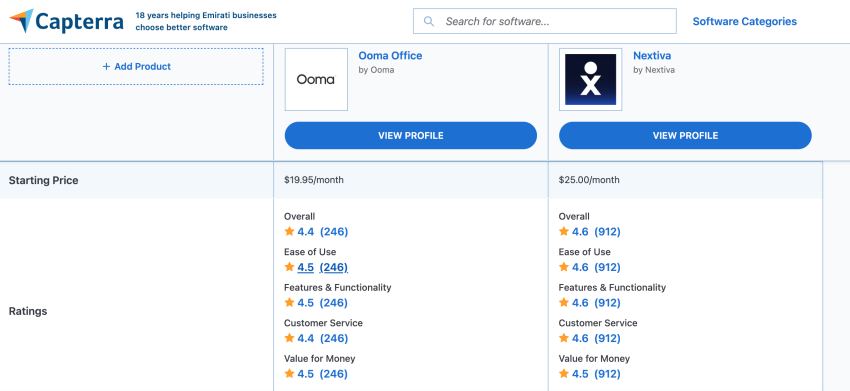Click Ooma Office overall rating star

(289, 232)
